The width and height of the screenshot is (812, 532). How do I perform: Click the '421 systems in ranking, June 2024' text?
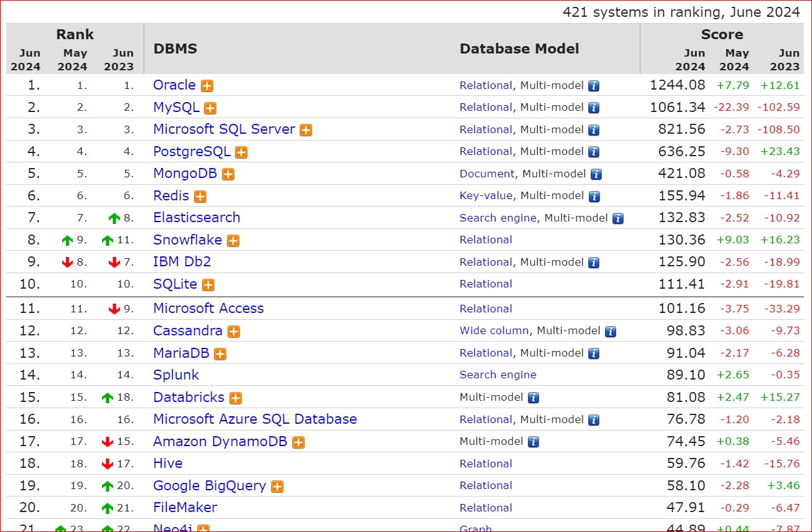(681, 12)
